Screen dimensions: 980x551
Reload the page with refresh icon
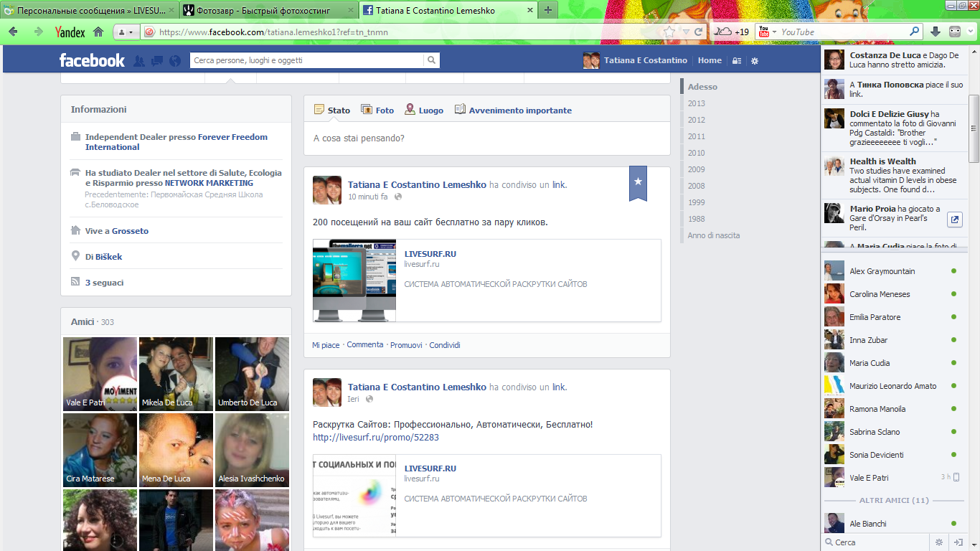[x=699, y=32]
